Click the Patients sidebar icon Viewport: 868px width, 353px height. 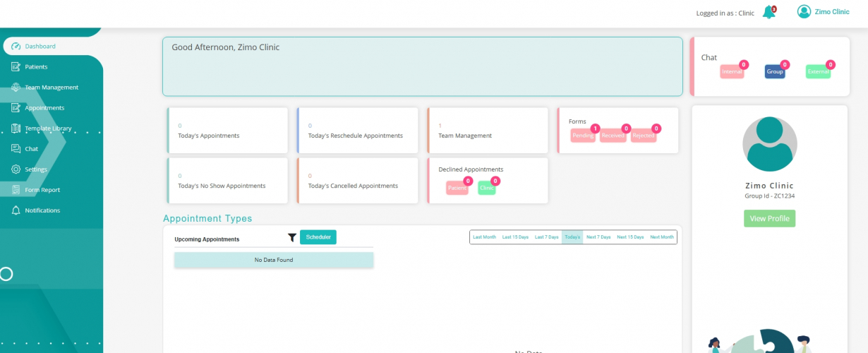point(16,67)
